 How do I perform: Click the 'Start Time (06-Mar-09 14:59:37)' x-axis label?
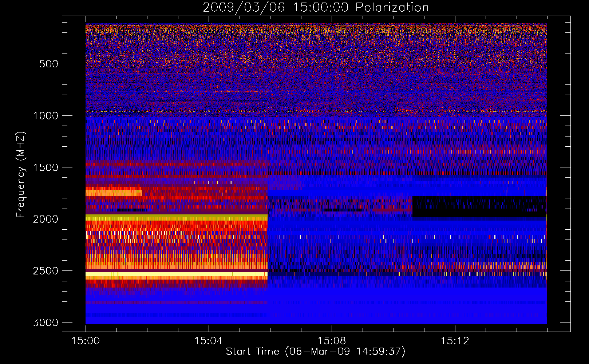tap(316, 352)
